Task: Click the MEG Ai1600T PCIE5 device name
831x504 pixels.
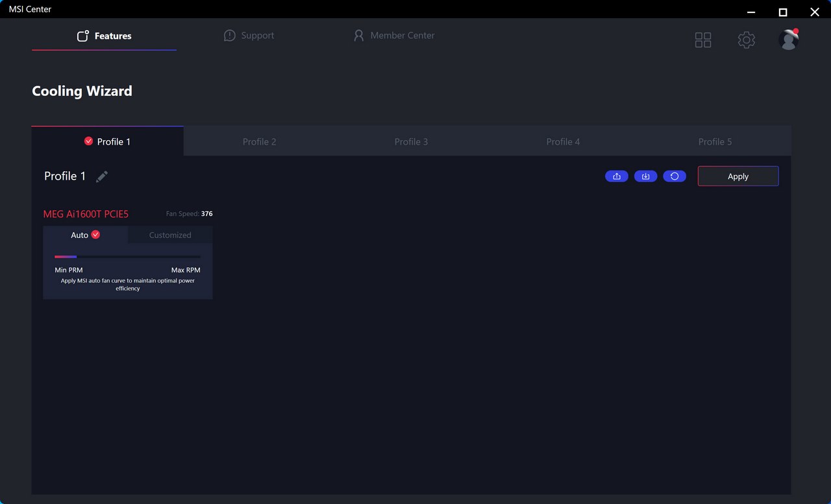Action: [x=86, y=214]
